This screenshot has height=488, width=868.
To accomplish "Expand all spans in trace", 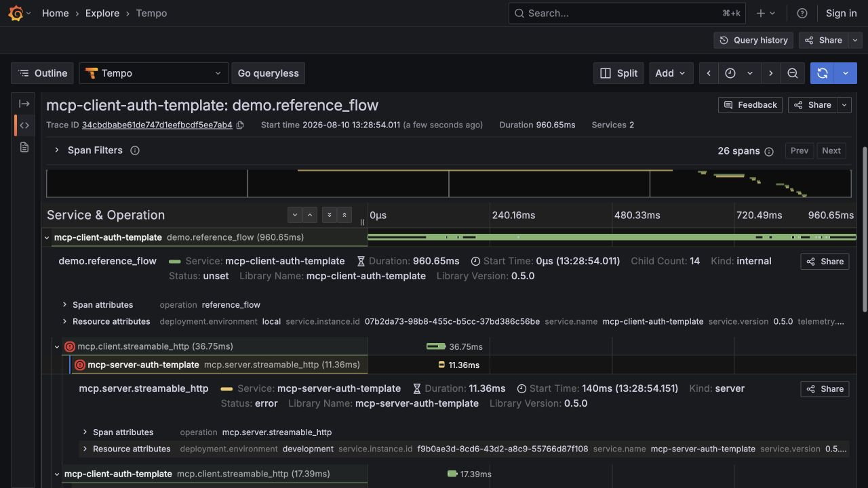I will [330, 215].
